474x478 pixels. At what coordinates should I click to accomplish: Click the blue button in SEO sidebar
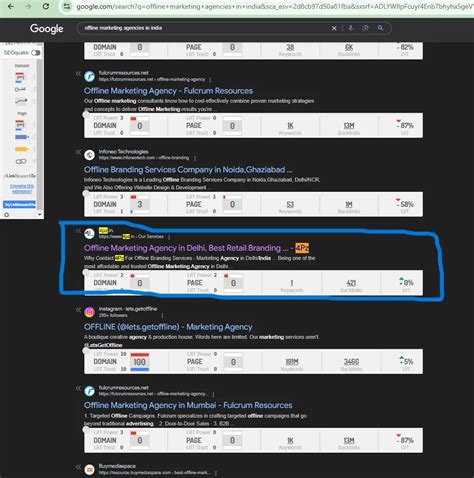(x=19, y=204)
